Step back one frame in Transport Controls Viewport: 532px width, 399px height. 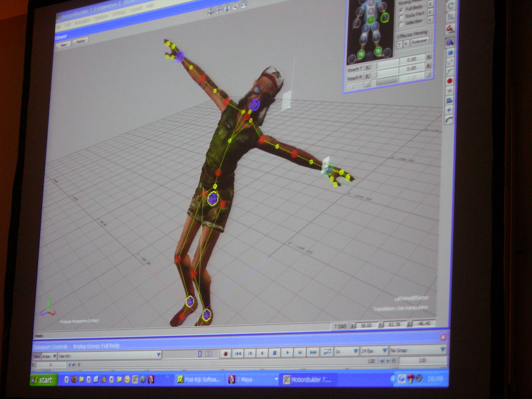click(250, 353)
